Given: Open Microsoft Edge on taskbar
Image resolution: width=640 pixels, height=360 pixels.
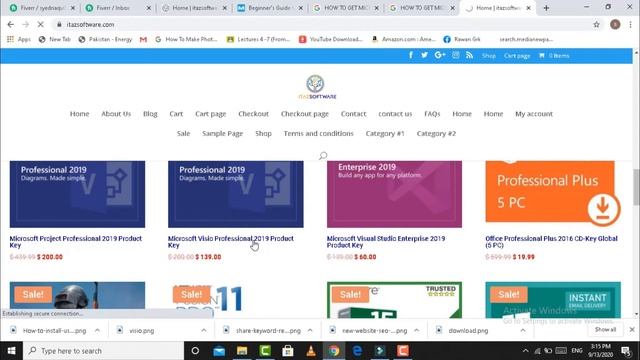Looking at the screenshot, I should coord(357,351).
